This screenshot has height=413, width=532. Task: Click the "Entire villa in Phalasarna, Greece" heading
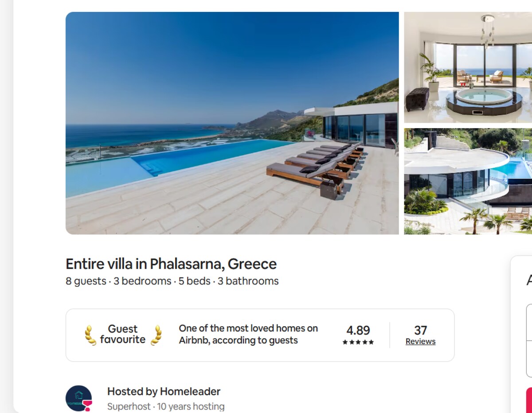[x=171, y=264]
